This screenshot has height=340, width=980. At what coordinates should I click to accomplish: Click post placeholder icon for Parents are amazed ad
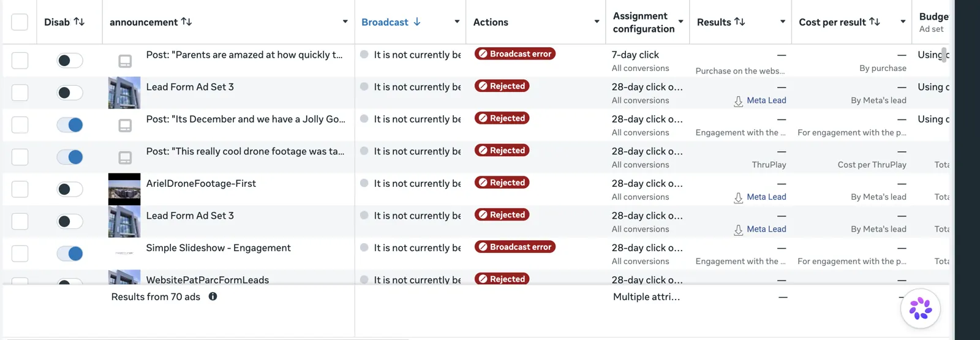(125, 61)
